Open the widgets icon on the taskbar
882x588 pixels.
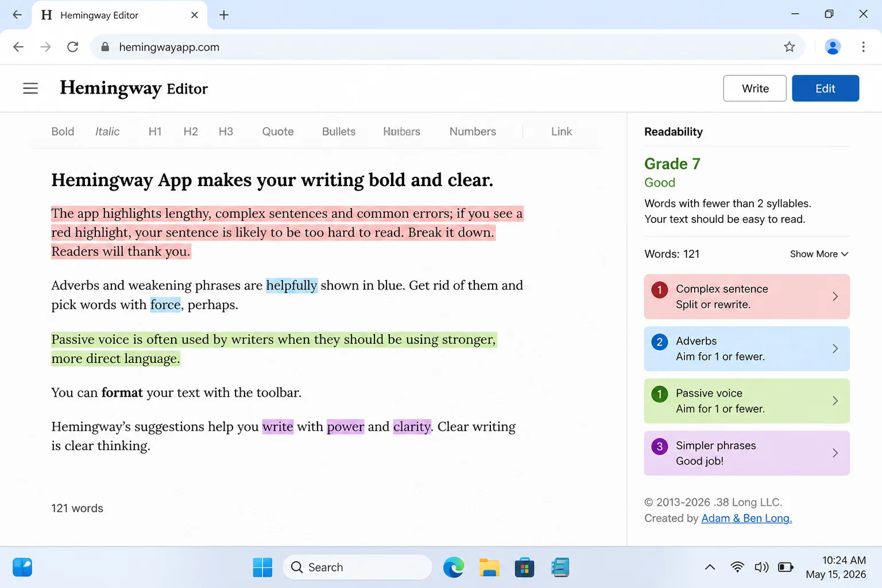pyautogui.click(x=22, y=567)
